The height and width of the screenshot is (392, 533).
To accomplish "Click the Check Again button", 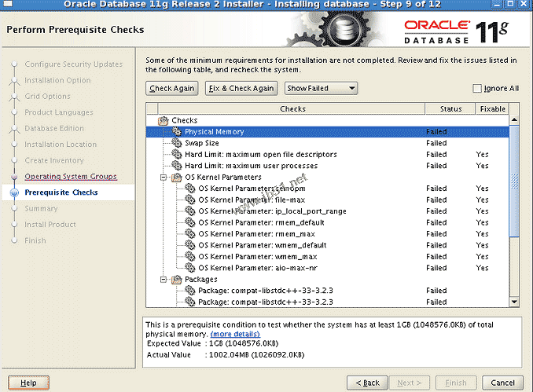I will tap(172, 88).
